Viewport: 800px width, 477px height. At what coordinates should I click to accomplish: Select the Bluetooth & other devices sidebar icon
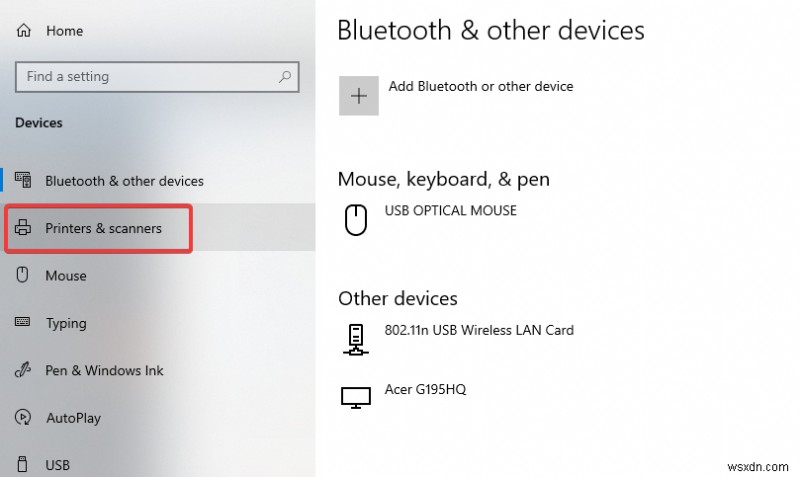pos(23,181)
